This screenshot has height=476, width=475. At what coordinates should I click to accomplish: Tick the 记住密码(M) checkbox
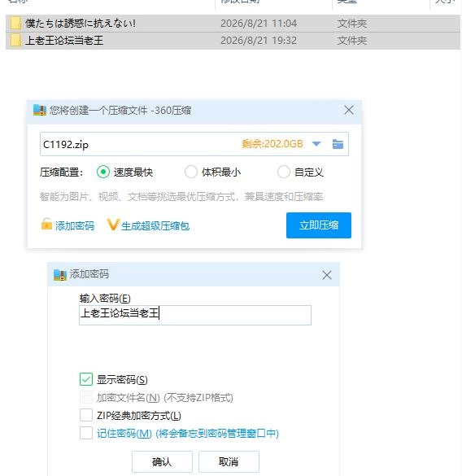tap(86, 433)
